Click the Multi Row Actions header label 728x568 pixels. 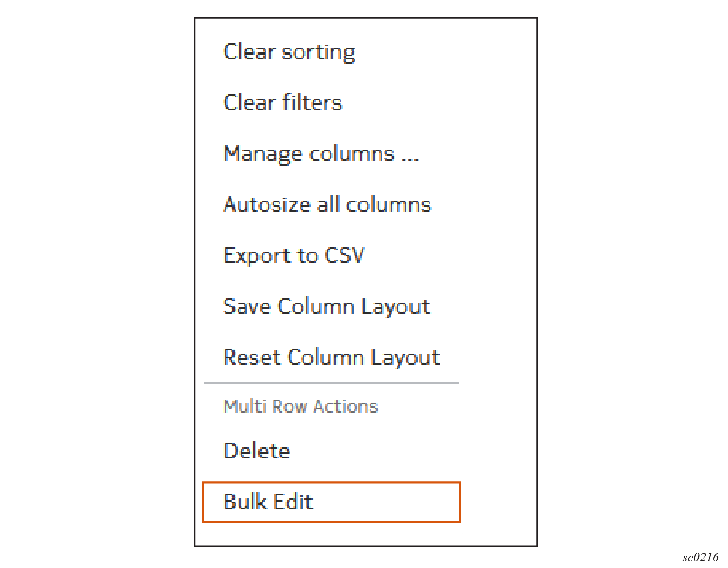pos(301,407)
